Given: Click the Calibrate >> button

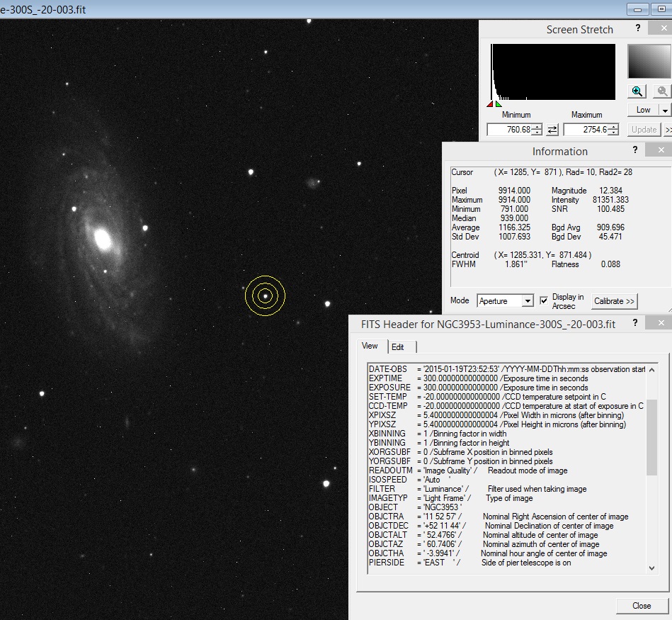Looking at the screenshot, I should tap(614, 301).
